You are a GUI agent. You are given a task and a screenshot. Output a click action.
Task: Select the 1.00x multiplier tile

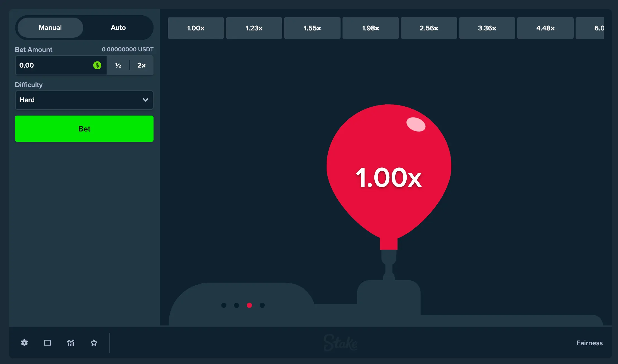(x=195, y=28)
